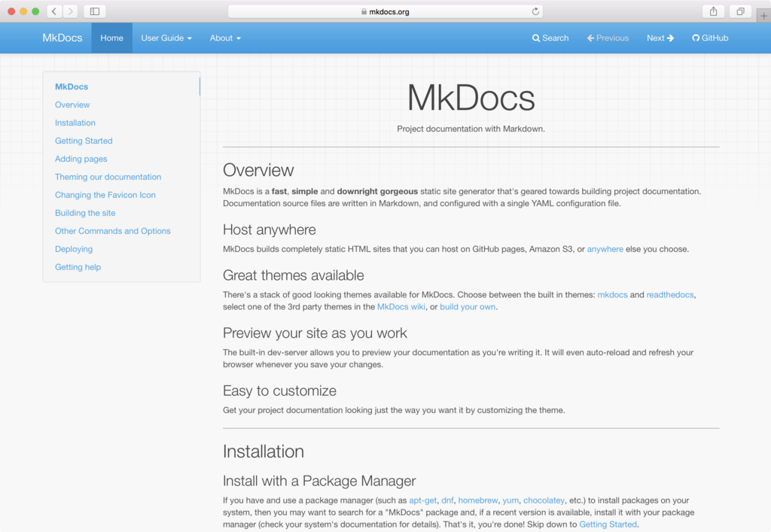Open Building the site sidebar link
The width and height of the screenshot is (771, 532).
point(85,213)
